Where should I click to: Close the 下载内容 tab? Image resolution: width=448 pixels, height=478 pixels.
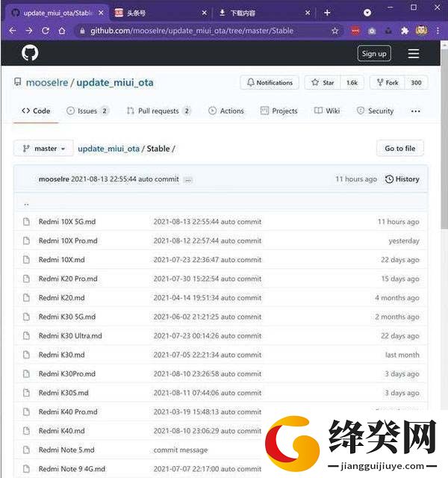308,13
